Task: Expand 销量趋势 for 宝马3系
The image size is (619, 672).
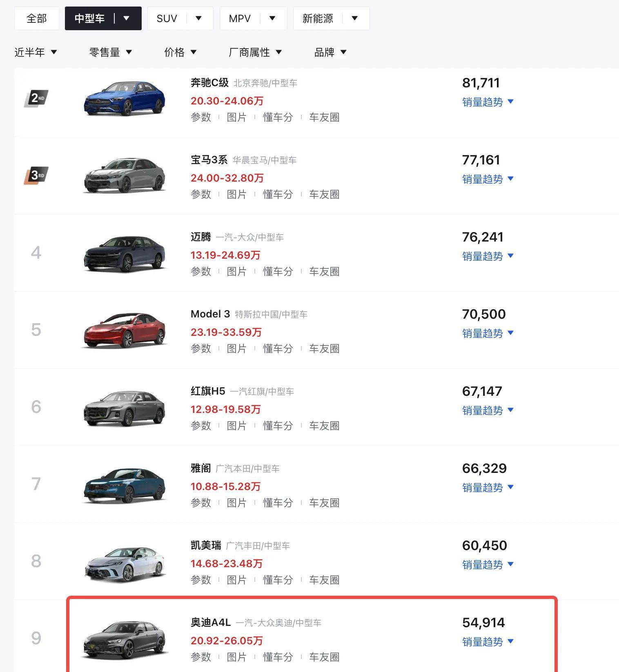Action: click(x=488, y=179)
